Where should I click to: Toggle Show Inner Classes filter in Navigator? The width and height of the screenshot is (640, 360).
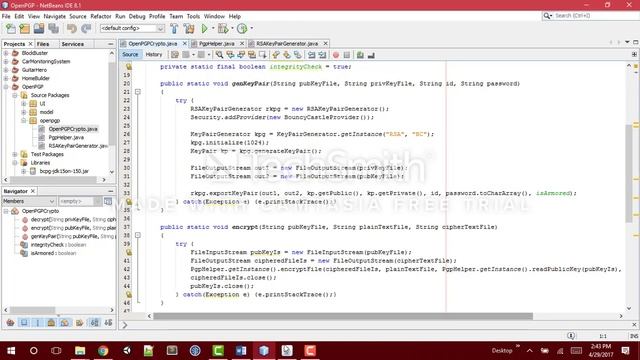(x=65, y=322)
